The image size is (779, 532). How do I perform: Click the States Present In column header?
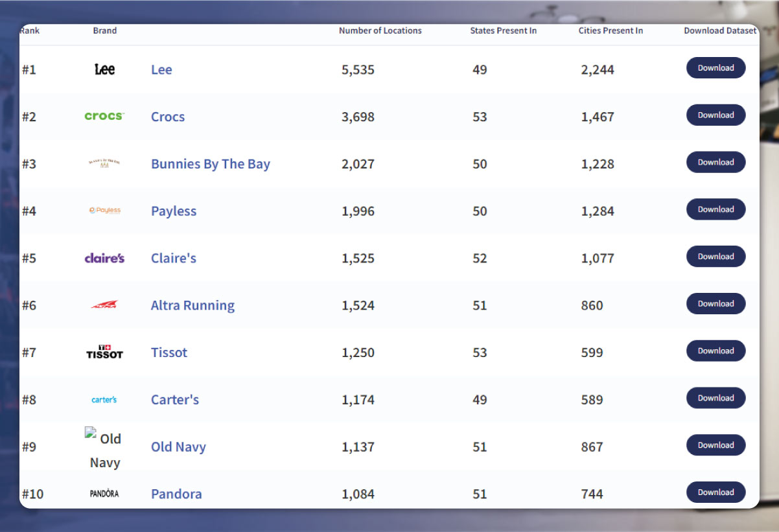[504, 30]
